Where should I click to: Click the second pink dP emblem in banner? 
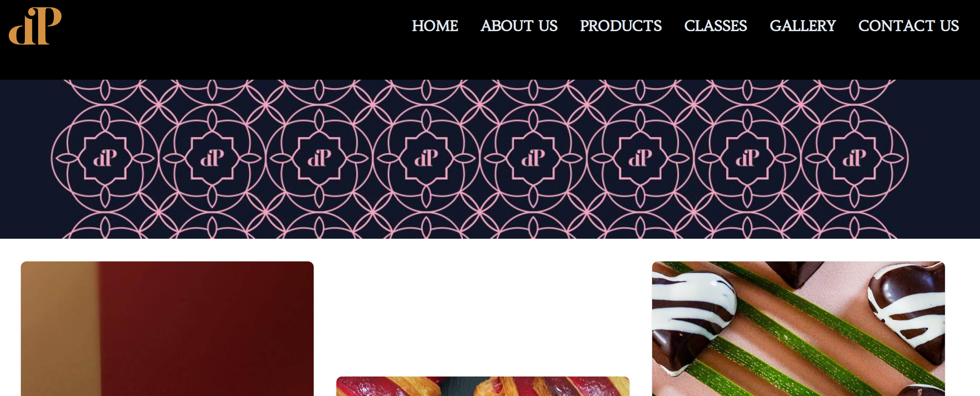212,158
